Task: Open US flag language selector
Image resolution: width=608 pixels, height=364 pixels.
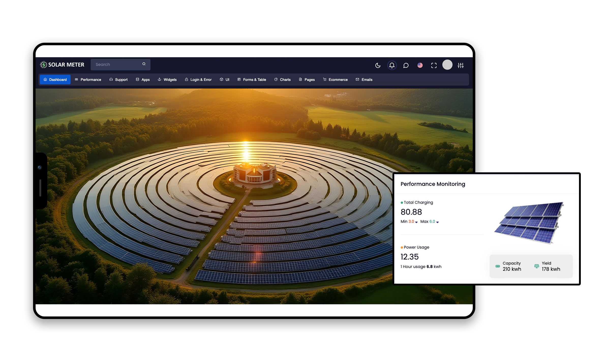Action: 420,65
